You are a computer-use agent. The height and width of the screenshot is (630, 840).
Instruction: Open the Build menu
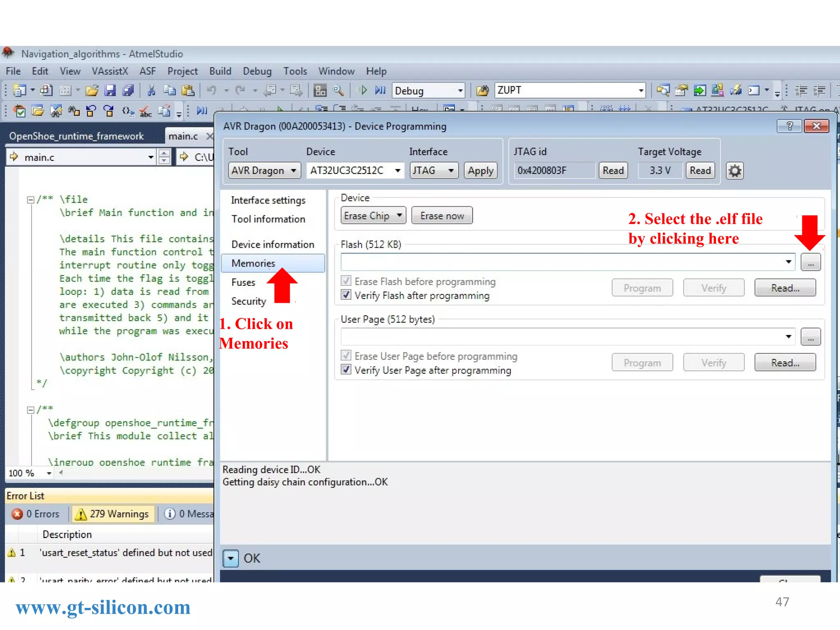point(220,71)
